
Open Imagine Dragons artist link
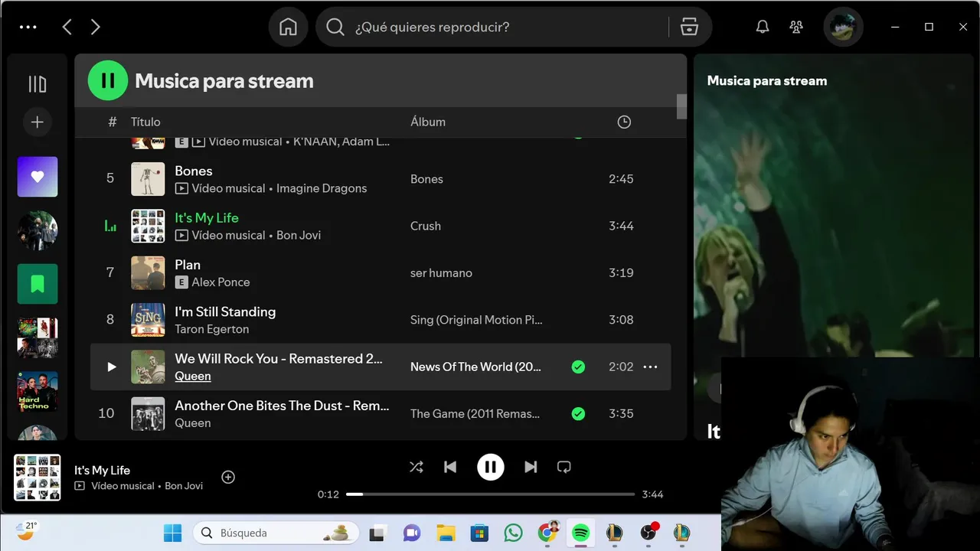coord(322,188)
